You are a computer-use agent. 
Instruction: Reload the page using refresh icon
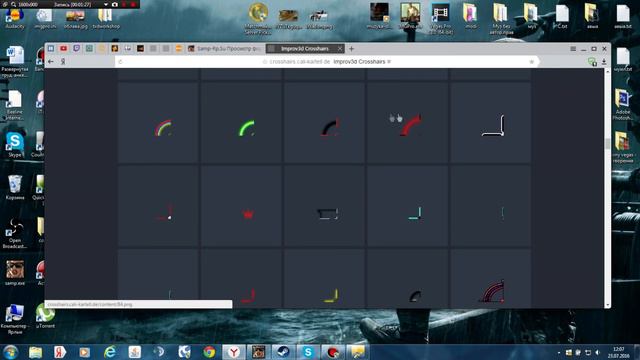click(x=120, y=62)
